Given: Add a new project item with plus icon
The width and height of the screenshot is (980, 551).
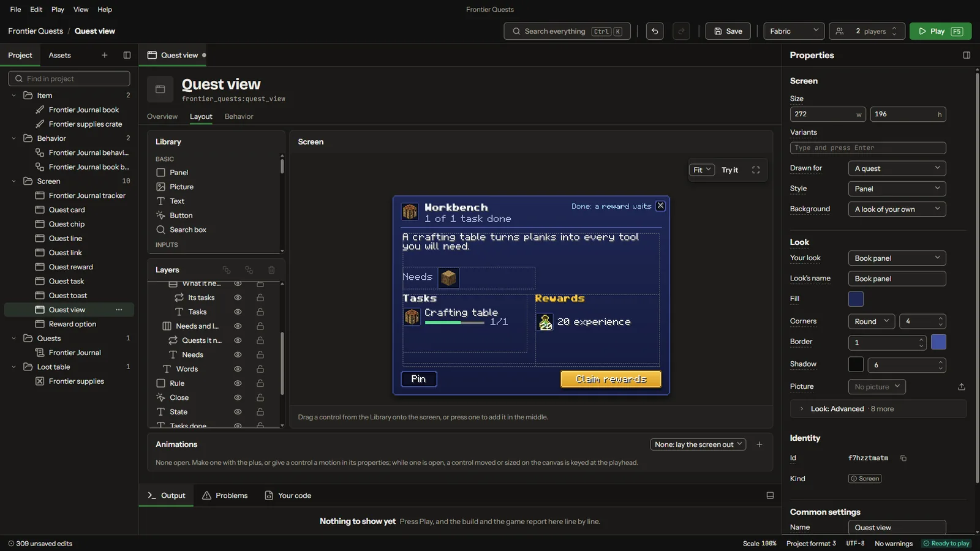Looking at the screenshot, I should point(105,55).
